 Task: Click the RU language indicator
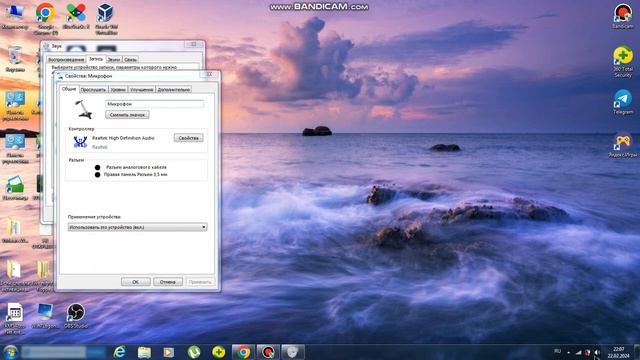click(558, 351)
